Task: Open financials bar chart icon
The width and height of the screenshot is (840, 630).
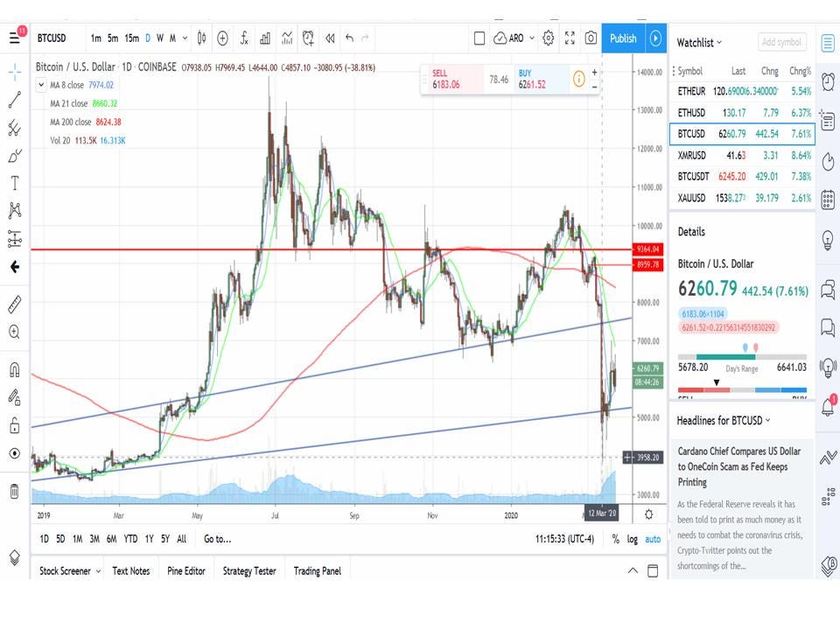Action: [265, 38]
